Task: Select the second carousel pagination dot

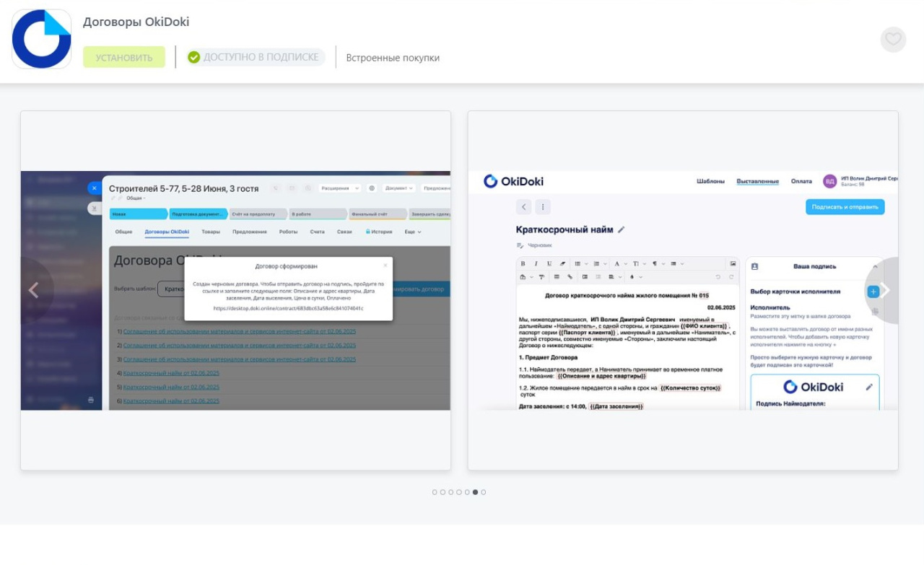Action: pyautogui.click(x=443, y=492)
